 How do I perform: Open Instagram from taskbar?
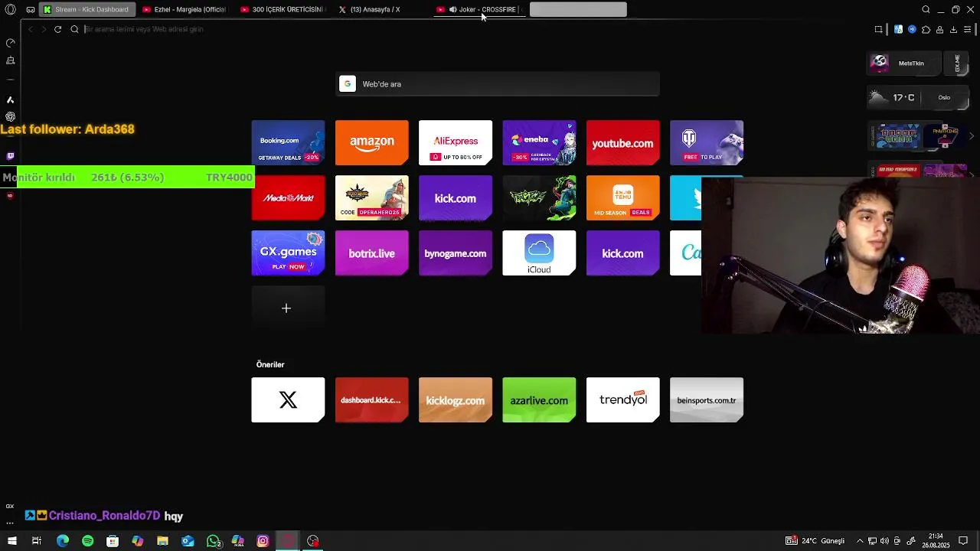263,541
